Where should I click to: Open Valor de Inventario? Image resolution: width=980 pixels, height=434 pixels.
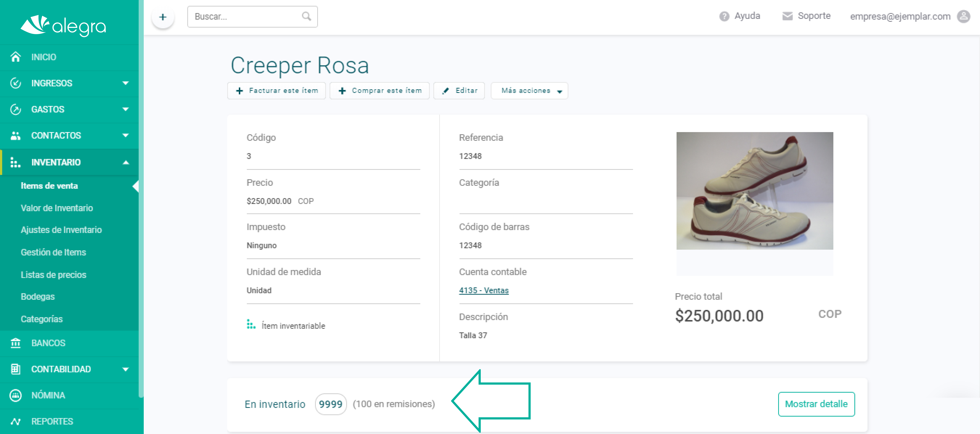coord(57,208)
